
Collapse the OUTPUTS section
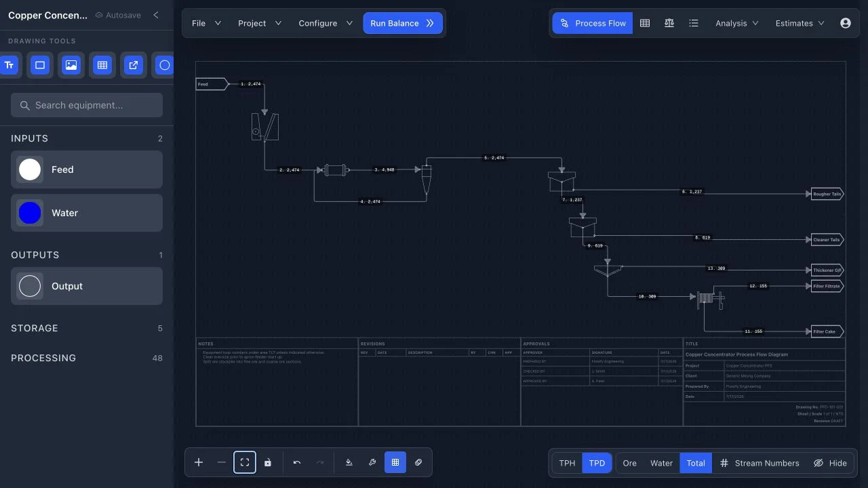click(x=87, y=255)
